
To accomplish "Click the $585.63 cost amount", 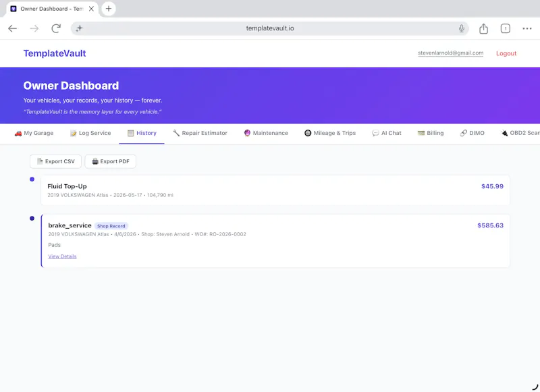I will click(490, 225).
